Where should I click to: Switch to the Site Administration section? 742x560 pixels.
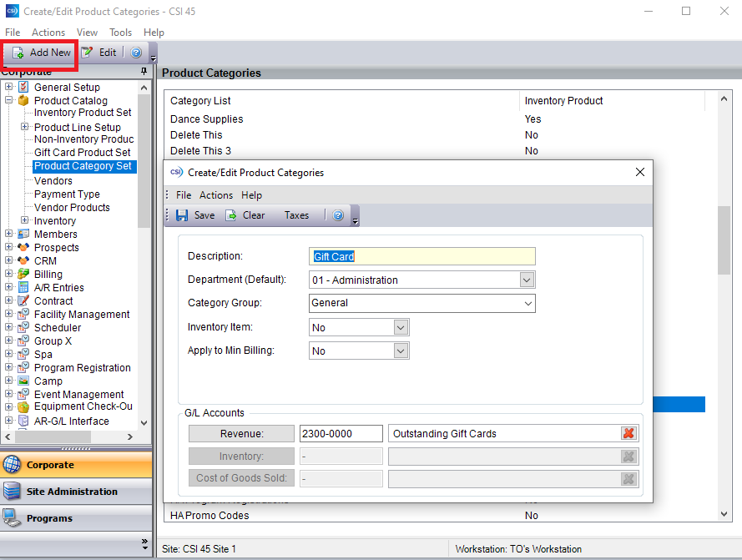(x=76, y=492)
